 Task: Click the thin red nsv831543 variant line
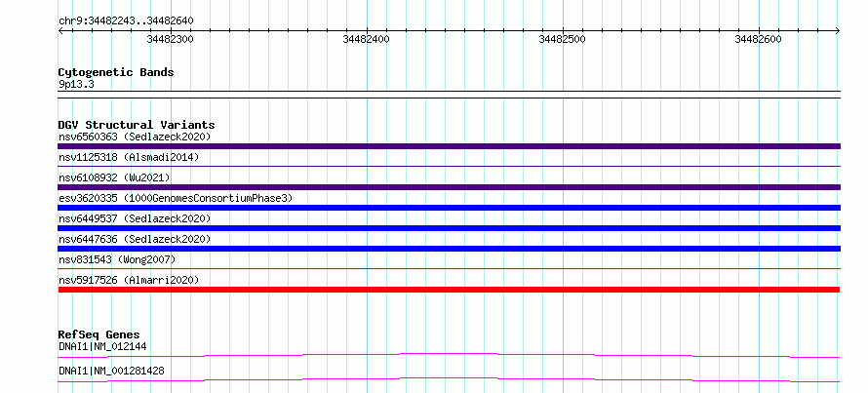449,269
